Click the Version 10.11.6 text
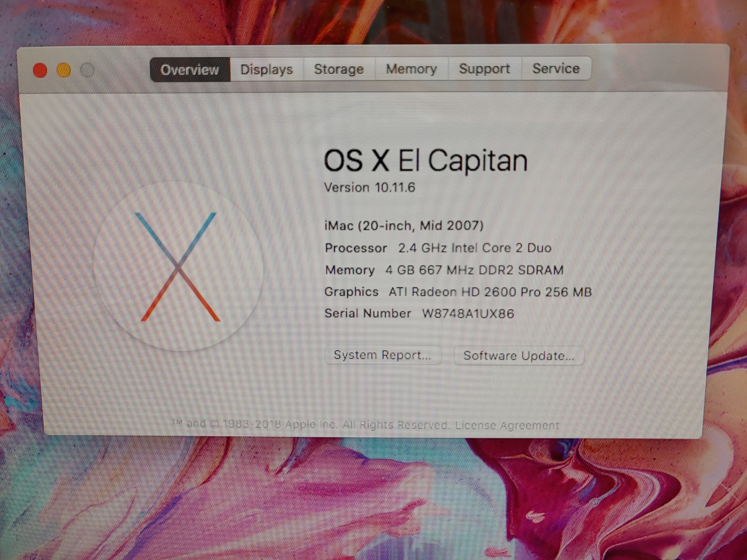This screenshot has height=560, width=747. (369, 187)
